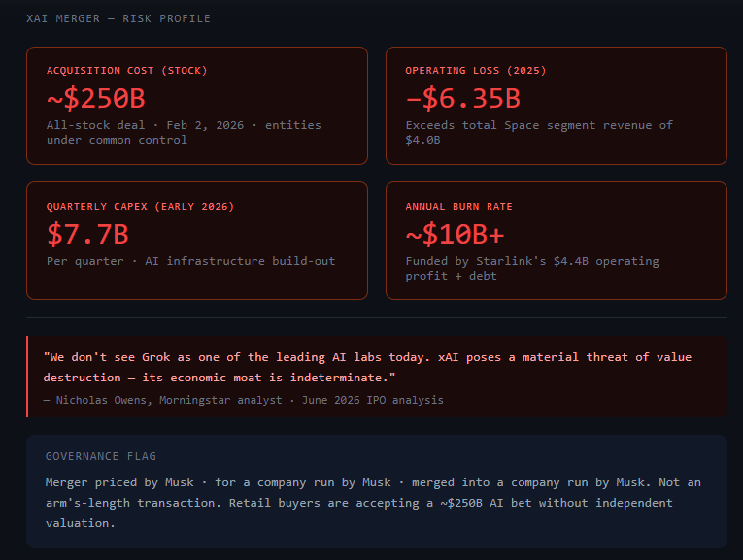Select the Annual Burn Rate card label
This screenshot has width=743, height=560.
point(458,207)
